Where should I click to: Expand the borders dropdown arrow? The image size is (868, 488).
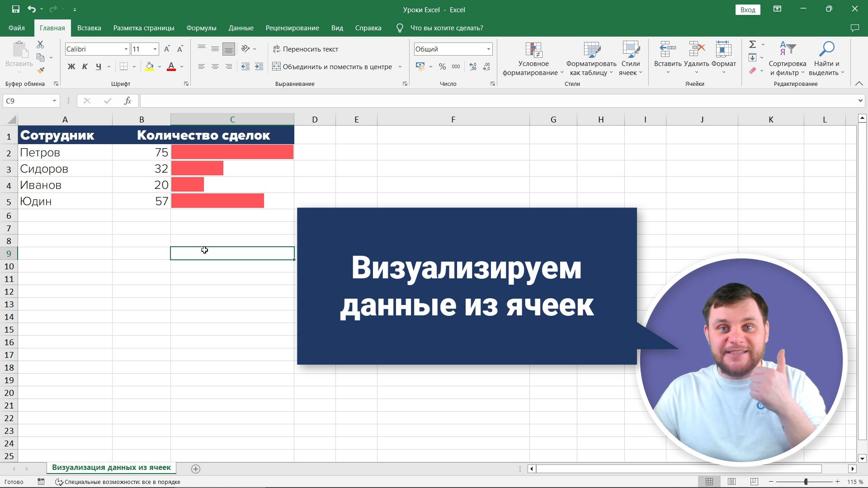[134, 66]
